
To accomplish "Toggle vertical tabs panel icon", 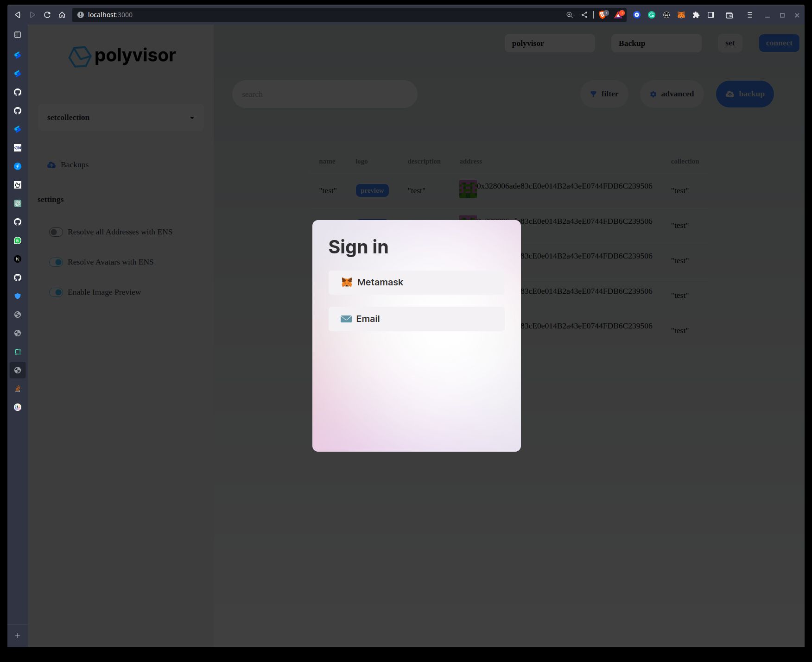I will [18, 35].
